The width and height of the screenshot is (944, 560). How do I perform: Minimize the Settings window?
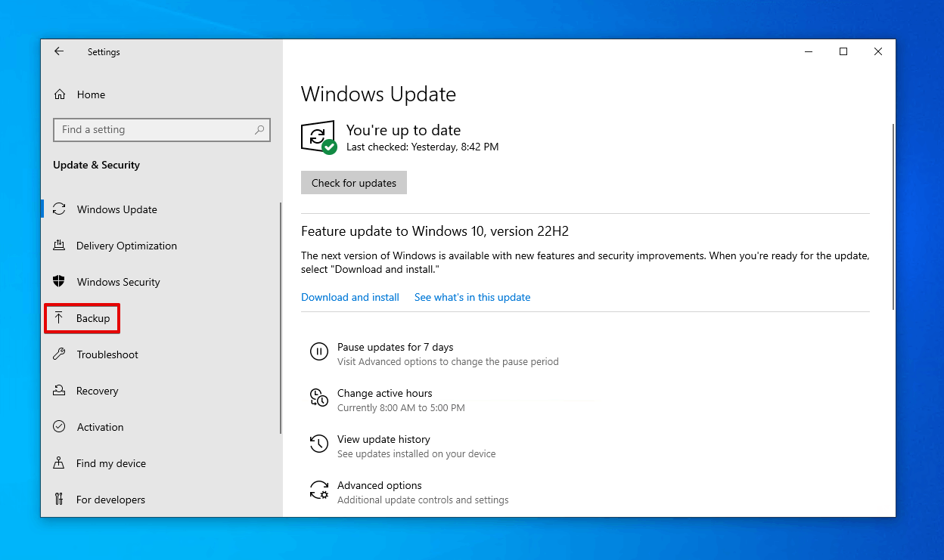pos(809,51)
